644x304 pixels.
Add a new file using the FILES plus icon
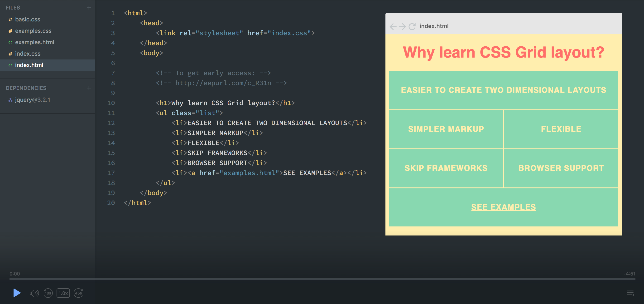89,8
